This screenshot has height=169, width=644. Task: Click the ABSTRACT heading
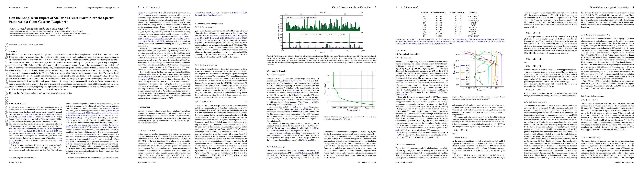[x=14, y=52]
